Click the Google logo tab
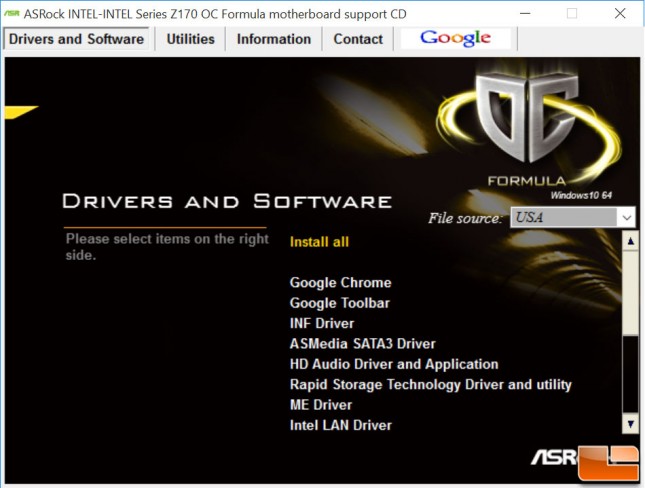This screenshot has width=645, height=488. point(455,38)
